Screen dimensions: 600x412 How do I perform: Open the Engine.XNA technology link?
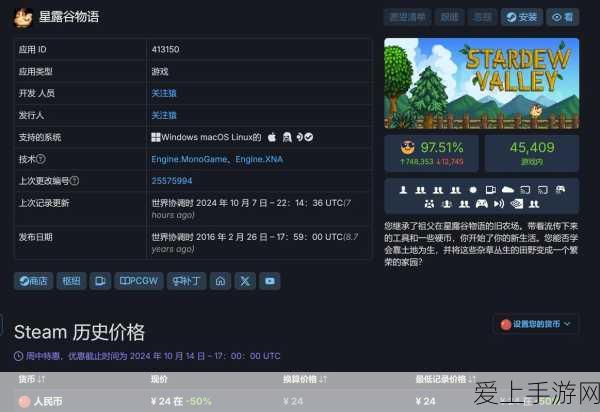click(x=259, y=159)
